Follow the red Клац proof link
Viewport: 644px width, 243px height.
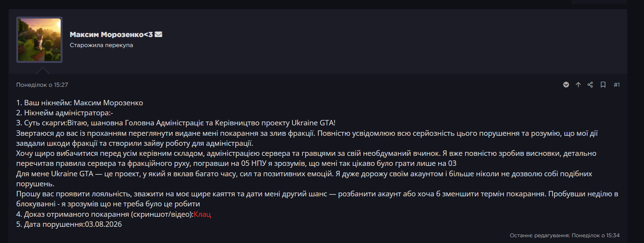202,214
